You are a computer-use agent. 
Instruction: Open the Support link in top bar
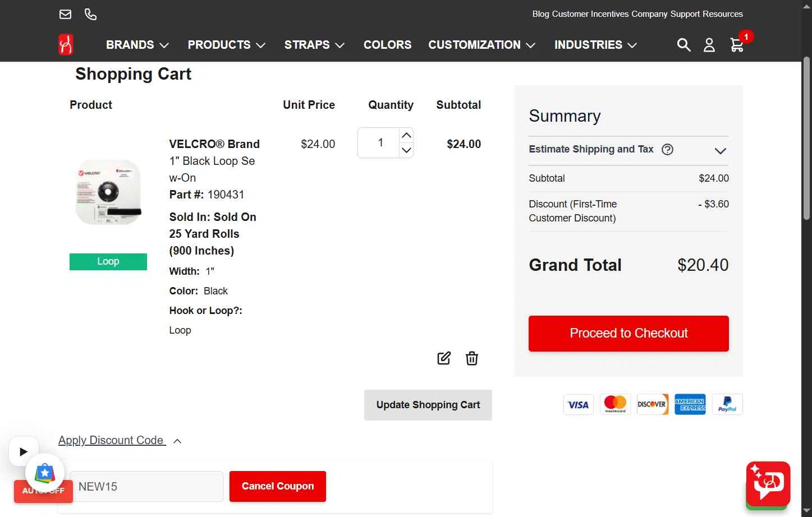[x=686, y=14]
